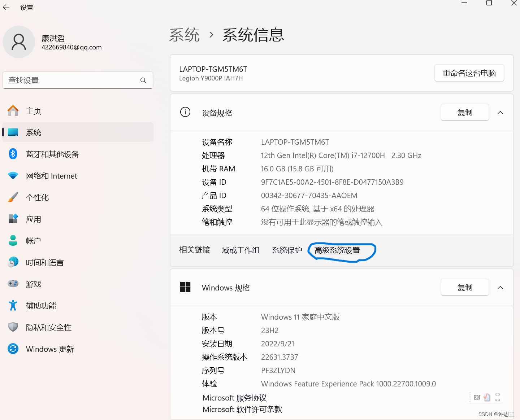Viewport: 520px width, 420px height.
Task: Click the version value 23H2
Action: [x=270, y=331]
